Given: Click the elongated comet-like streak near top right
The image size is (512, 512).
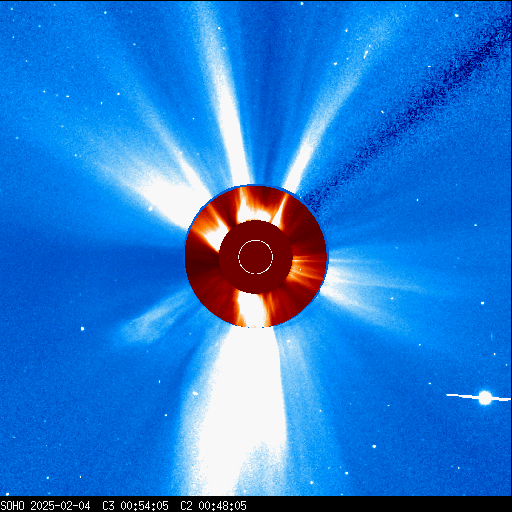Looking at the screenshot, I should point(367,53).
